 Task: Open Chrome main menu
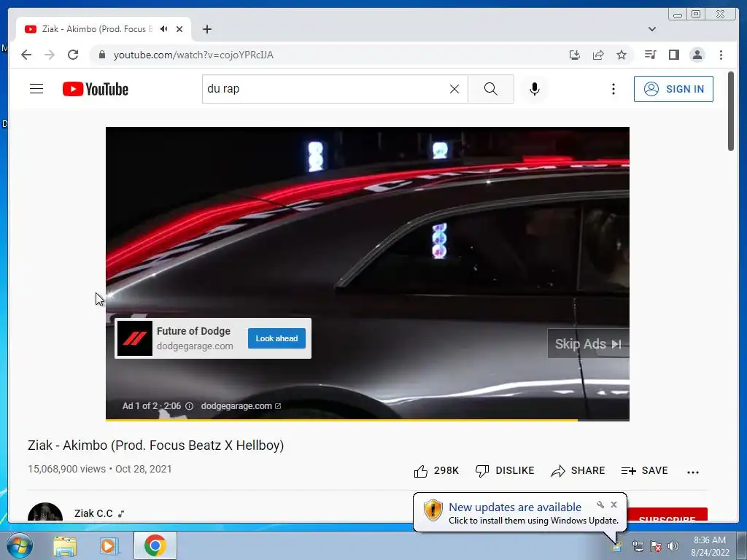click(x=721, y=55)
